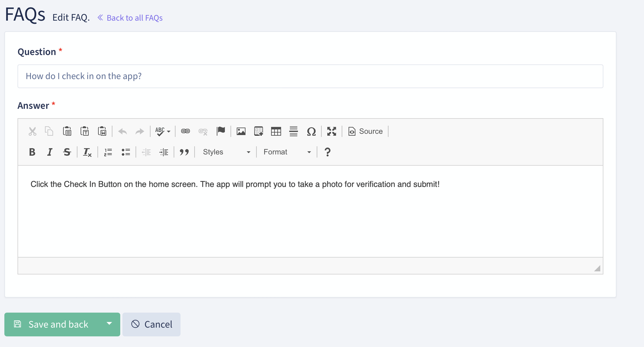644x347 pixels.
Task: Expand Save options dropdown arrow
Action: [109, 324]
